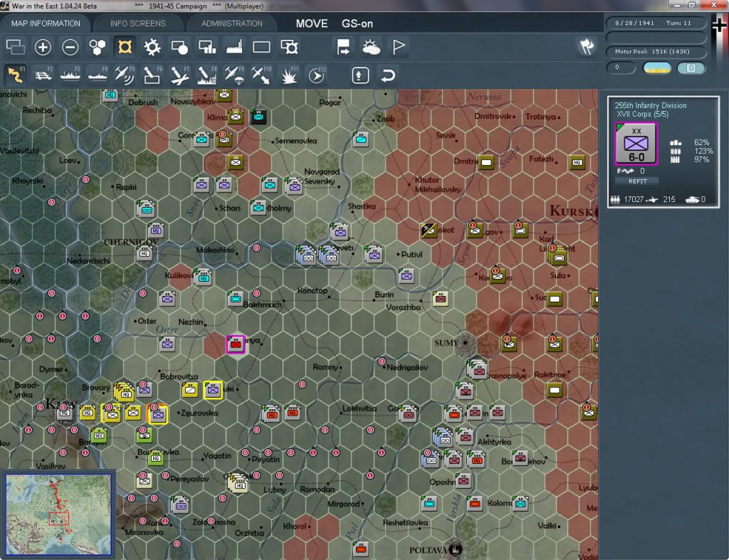
Task: Select the F9 air transport mode icon
Action: (x=234, y=75)
